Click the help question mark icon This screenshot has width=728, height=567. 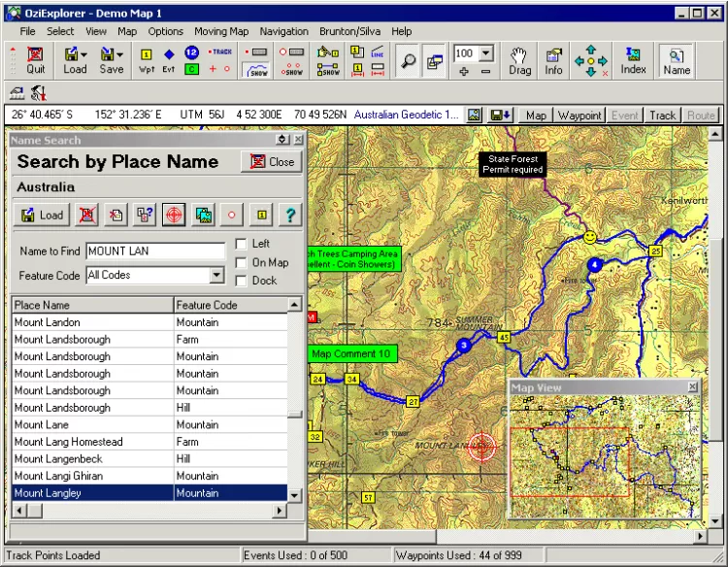pos(289,215)
